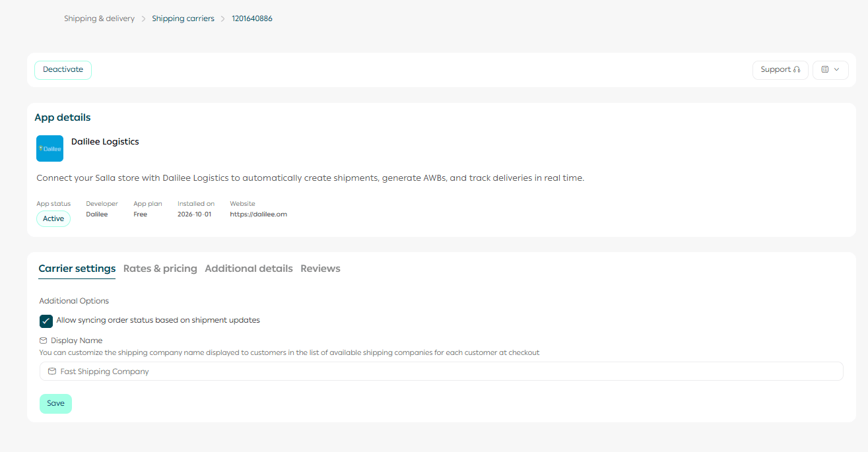
Task: Click the Connect your Salla store description
Action: tap(310, 178)
